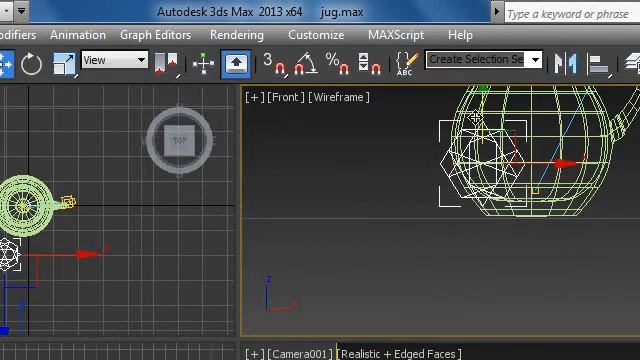
Task: Toggle Keyboard Shortcut Override button
Action: pyautogui.click(x=236, y=64)
